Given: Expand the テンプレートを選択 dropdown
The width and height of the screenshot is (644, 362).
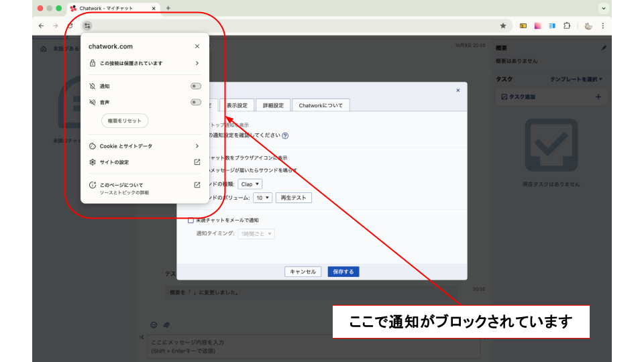Looking at the screenshot, I should [576, 79].
